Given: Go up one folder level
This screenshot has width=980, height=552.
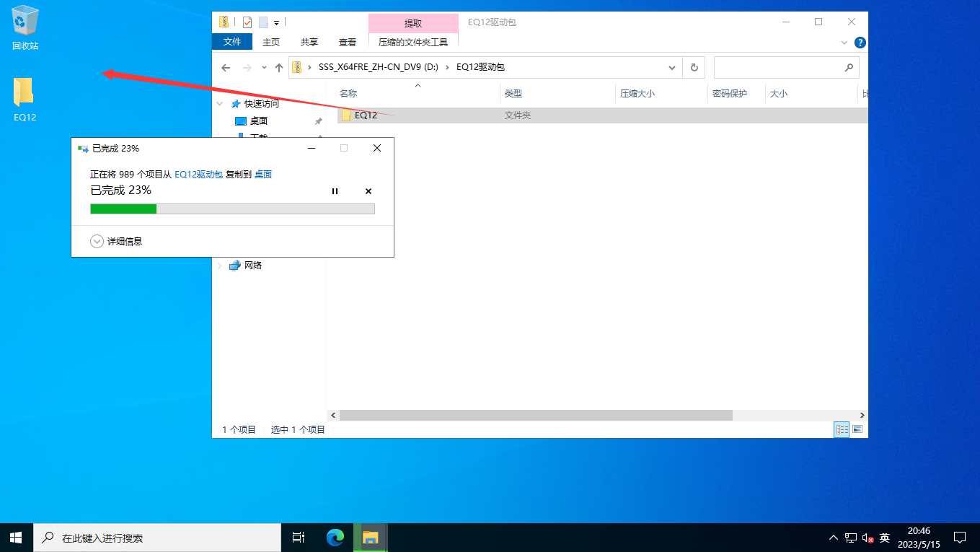Looking at the screenshot, I should [x=279, y=68].
